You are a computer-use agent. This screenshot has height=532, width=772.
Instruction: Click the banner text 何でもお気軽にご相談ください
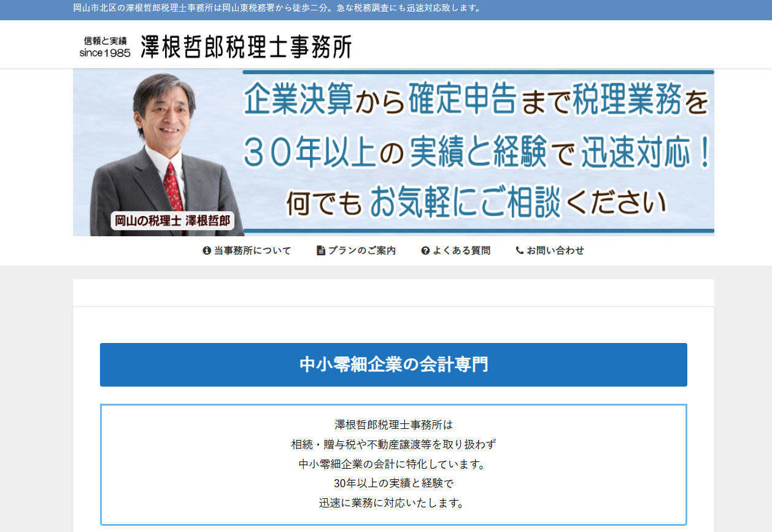pyautogui.click(x=476, y=201)
